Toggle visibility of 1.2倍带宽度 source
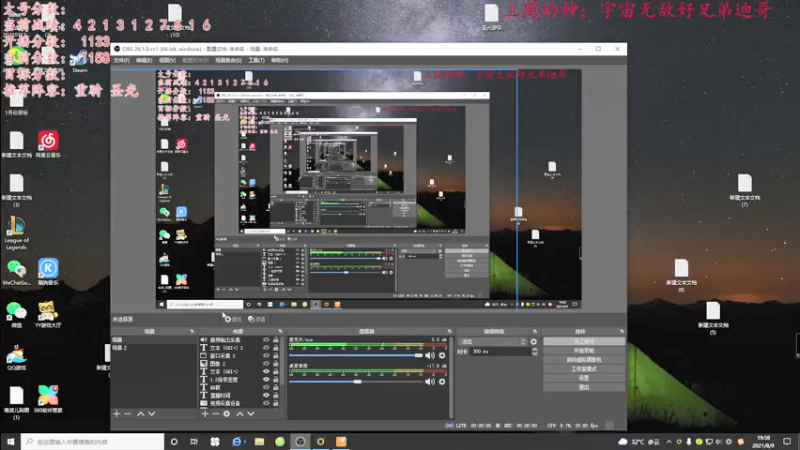800x450 pixels. click(x=266, y=379)
